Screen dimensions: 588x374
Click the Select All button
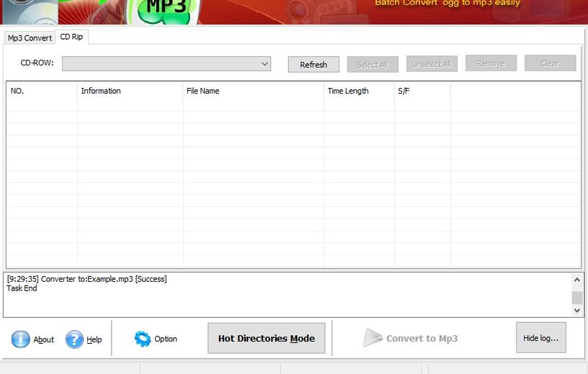373,65
